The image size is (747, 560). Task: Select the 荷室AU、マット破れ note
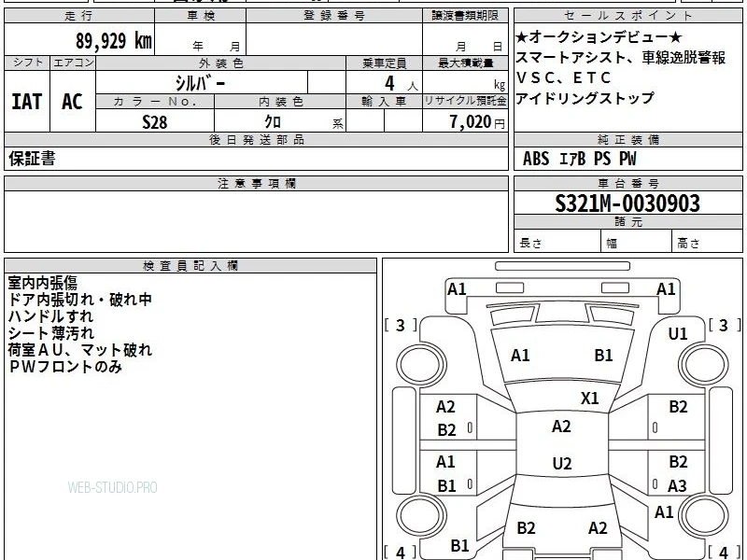[79, 350]
